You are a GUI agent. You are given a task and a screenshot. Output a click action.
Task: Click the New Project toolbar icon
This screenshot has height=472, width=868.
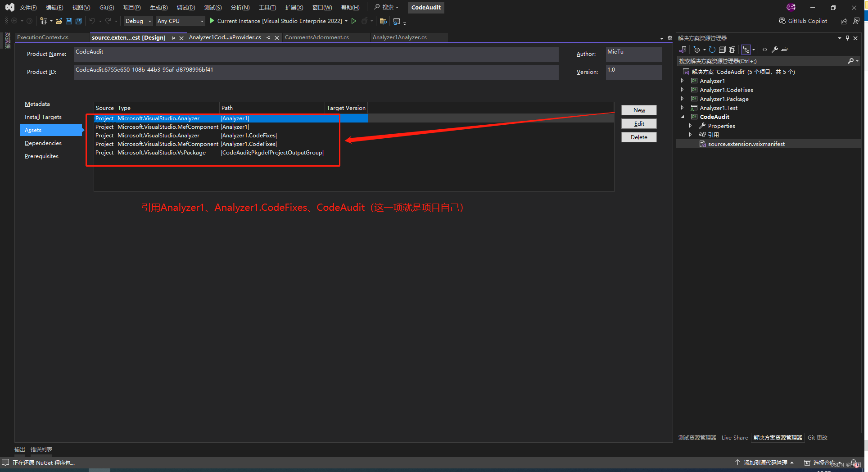pos(44,21)
